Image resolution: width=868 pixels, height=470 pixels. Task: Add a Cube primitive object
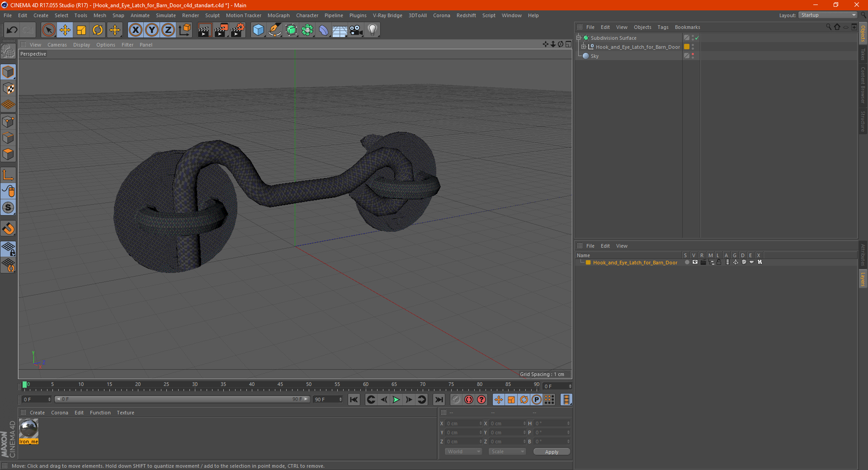[258, 30]
